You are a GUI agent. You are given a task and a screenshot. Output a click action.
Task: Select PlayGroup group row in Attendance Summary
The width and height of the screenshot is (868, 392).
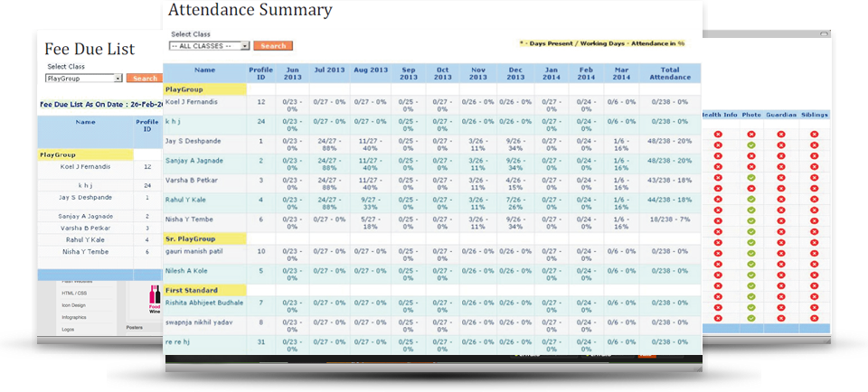205,89
